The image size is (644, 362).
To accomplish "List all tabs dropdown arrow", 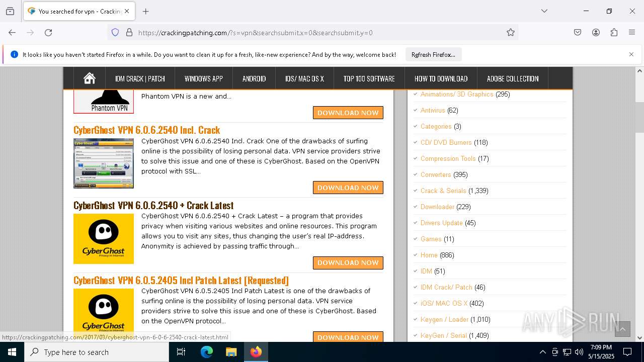I will [544, 11].
